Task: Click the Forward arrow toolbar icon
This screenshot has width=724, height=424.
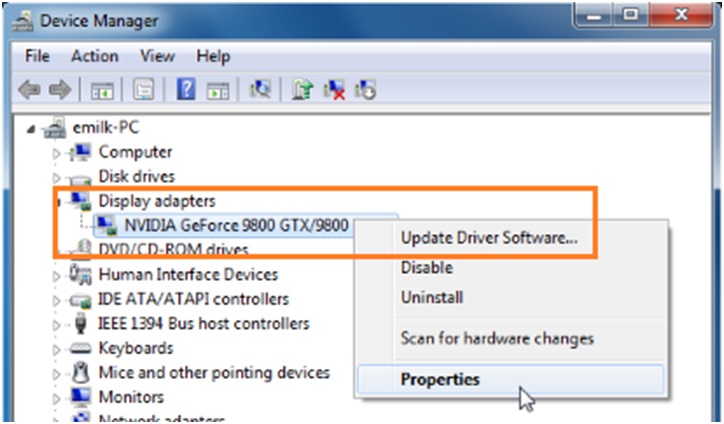Action: coord(60,89)
